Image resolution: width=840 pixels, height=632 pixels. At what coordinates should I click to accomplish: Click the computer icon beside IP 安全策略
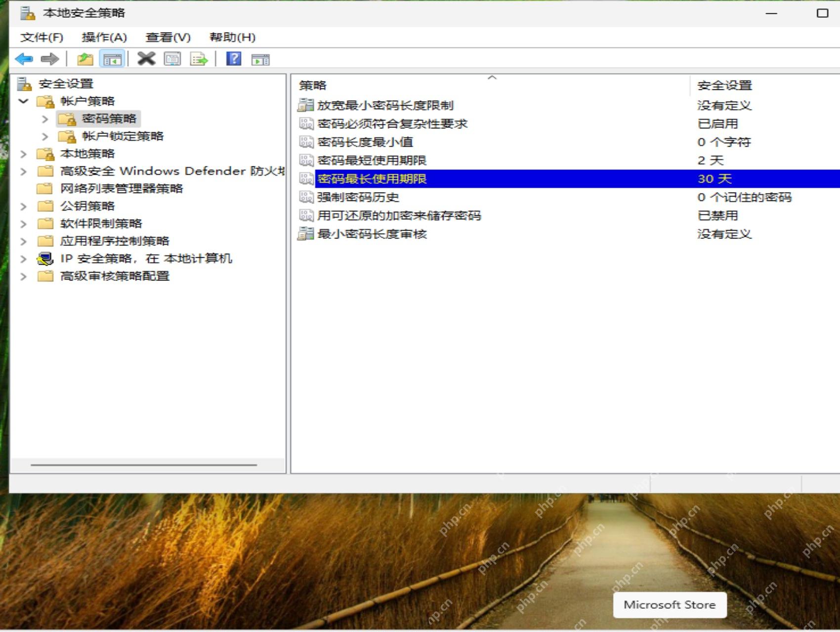point(45,258)
